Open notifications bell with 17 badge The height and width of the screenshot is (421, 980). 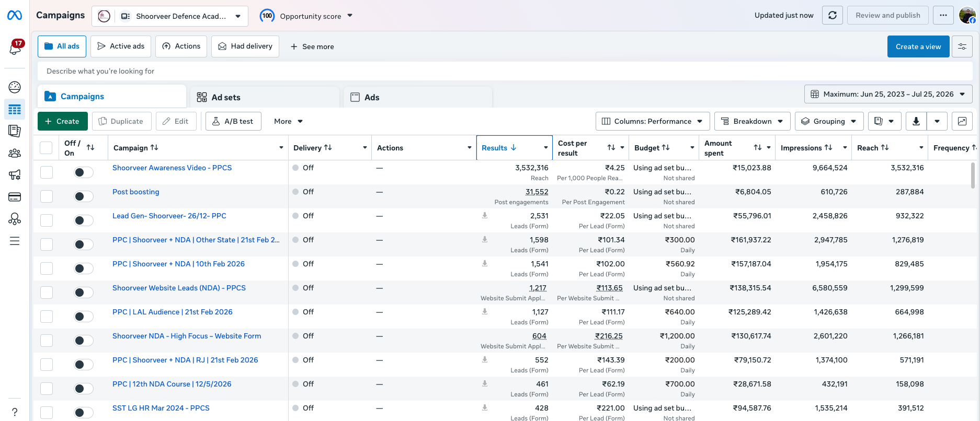coord(15,48)
